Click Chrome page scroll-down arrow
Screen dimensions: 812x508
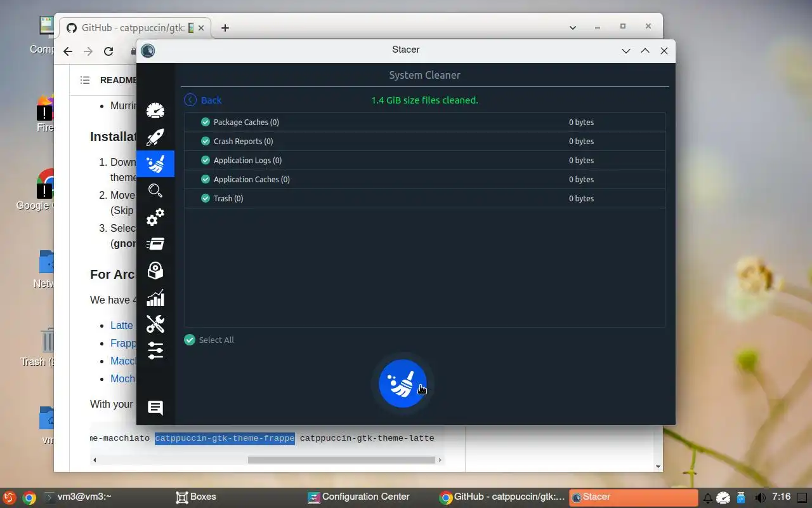[658, 467]
